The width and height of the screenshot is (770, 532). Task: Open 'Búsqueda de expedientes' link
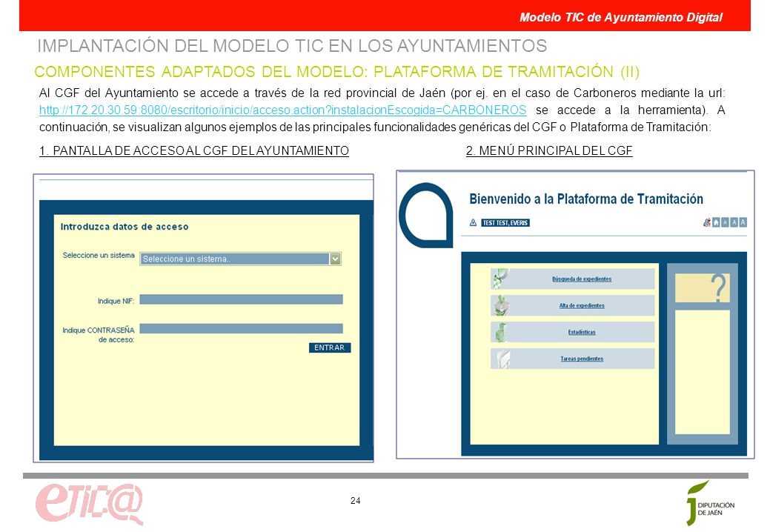click(x=582, y=279)
